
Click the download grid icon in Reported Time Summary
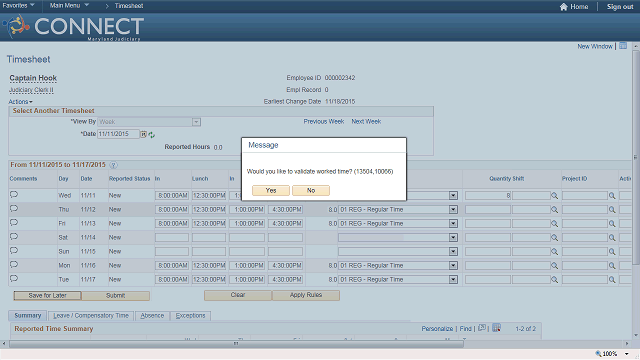tap(496, 328)
